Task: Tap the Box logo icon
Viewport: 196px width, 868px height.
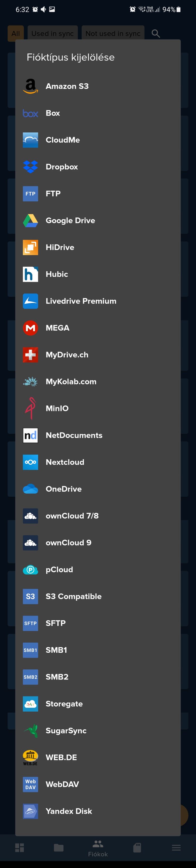Action: point(30,113)
